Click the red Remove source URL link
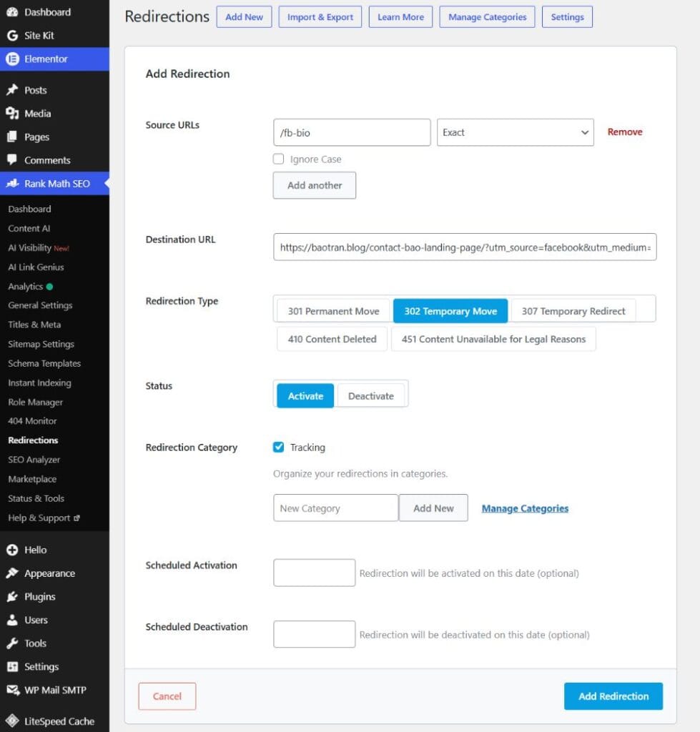The height and width of the screenshot is (732, 700). (x=624, y=132)
